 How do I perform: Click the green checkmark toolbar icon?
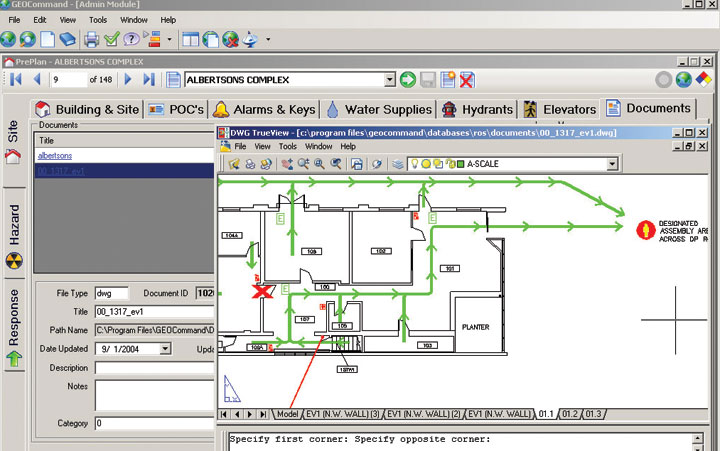[111, 40]
